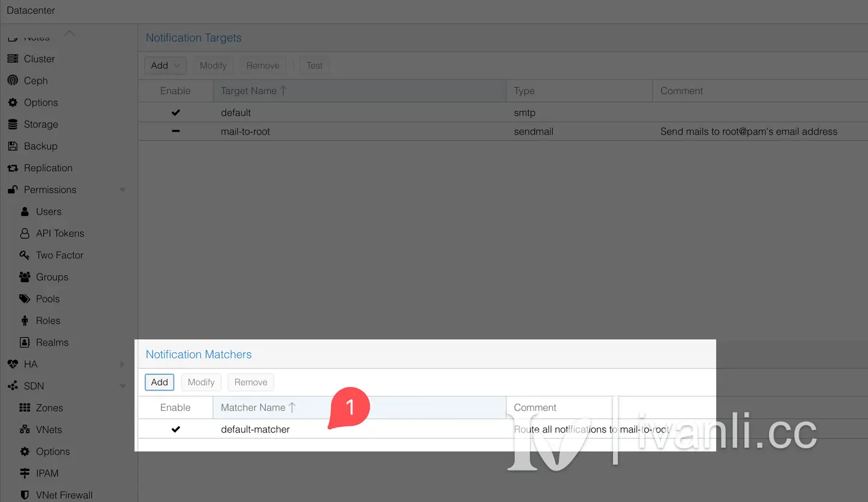Click the HA heartbeat icon
This screenshot has height=502, width=868.
click(13, 364)
